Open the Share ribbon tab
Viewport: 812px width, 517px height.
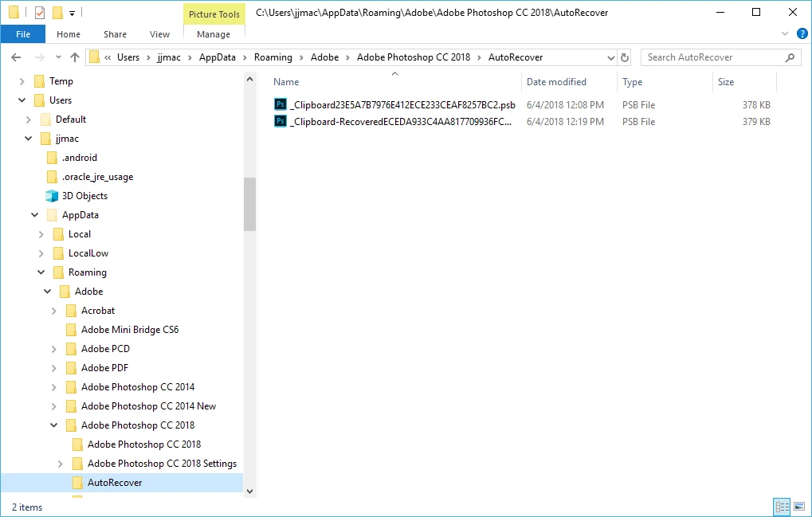click(115, 34)
